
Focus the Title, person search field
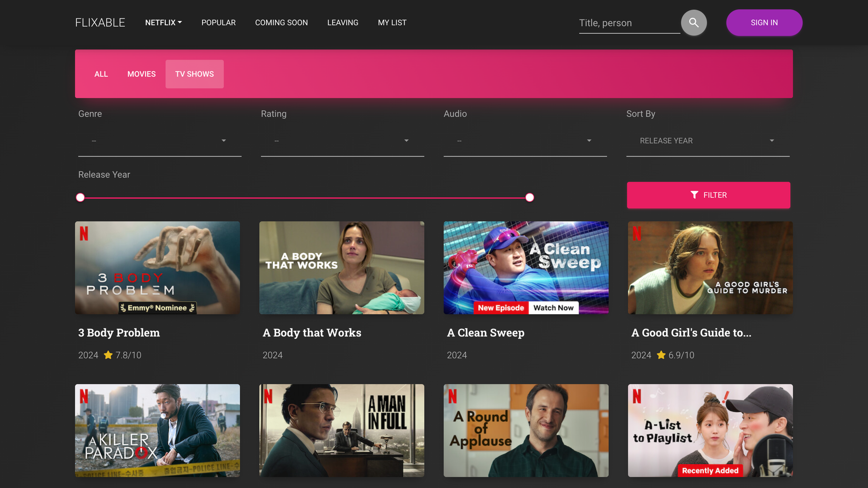pyautogui.click(x=629, y=23)
